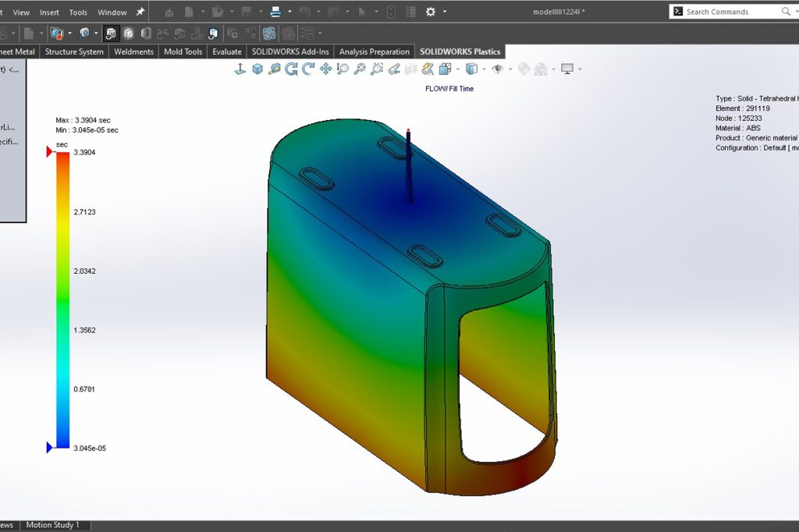This screenshot has width=799, height=532.
Task: Click the New document icon
Action: point(189,12)
